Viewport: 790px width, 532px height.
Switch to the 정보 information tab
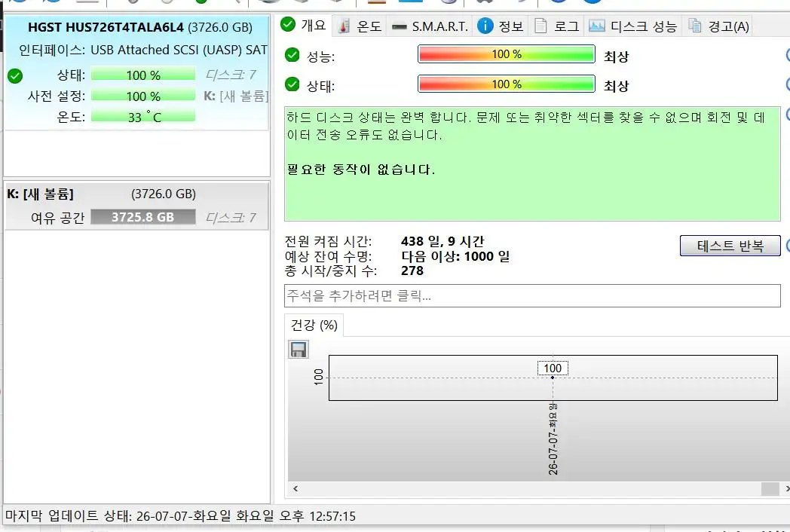[501, 26]
